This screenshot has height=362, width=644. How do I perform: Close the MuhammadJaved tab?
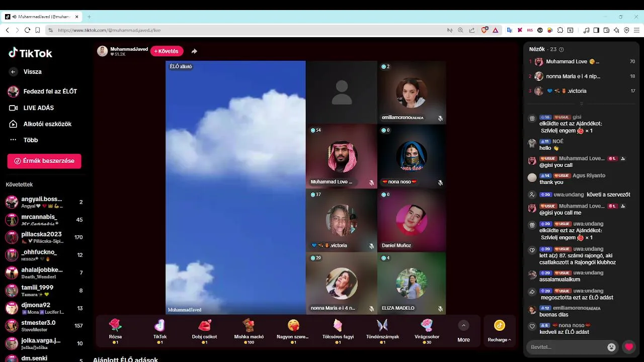click(77, 17)
